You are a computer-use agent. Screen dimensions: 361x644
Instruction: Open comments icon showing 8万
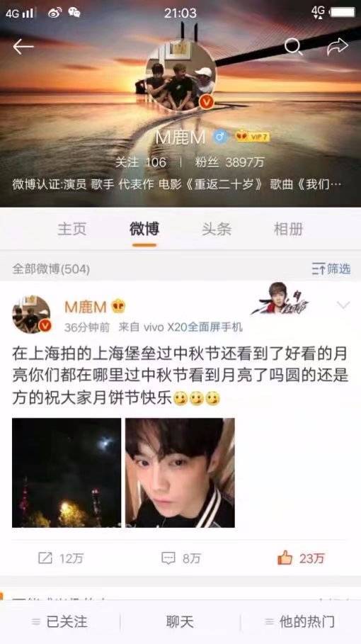(168, 558)
